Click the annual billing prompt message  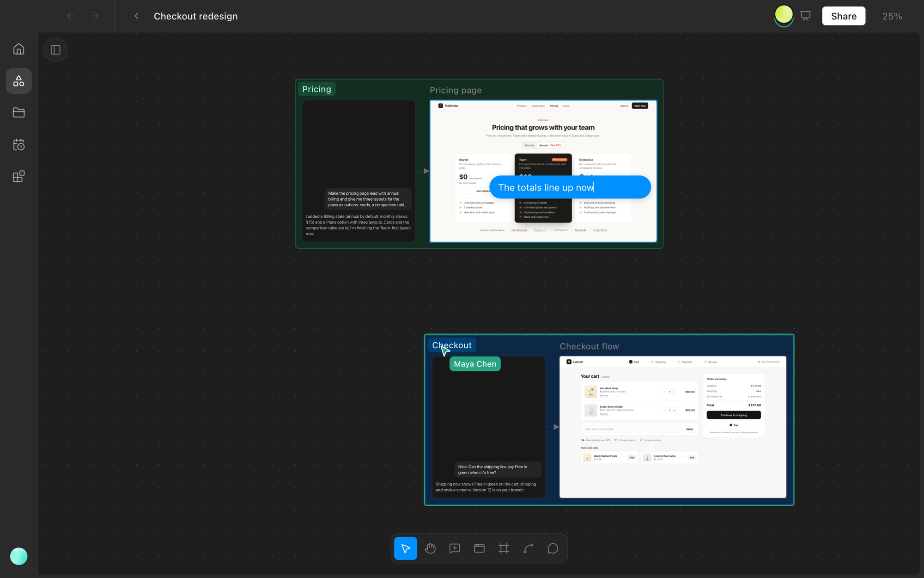pyautogui.click(x=368, y=199)
